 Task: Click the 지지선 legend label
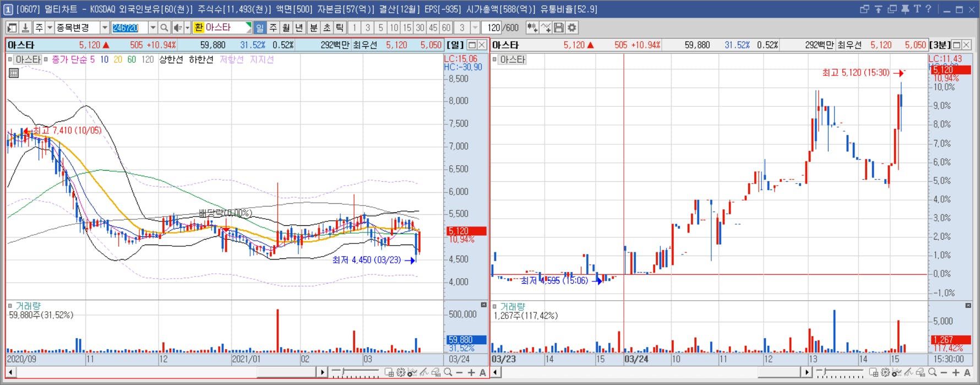262,59
